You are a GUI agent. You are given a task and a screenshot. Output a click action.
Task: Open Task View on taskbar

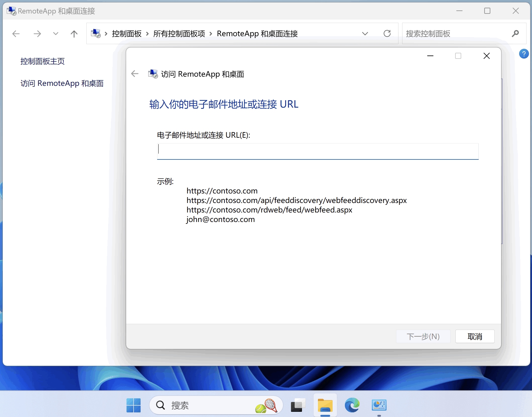[298, 405]
